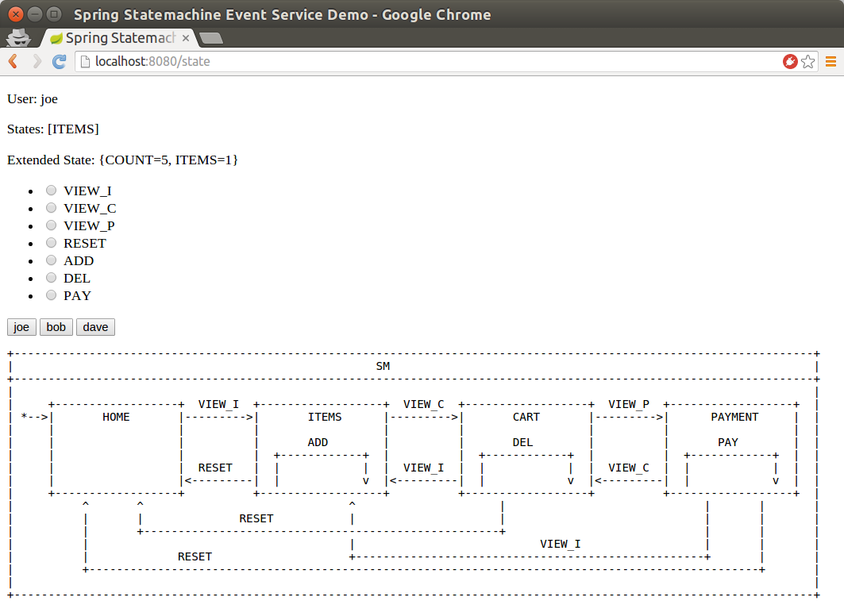Click the PAYMENT state label in diagram
844x616 pixels.
click(734, 417)
